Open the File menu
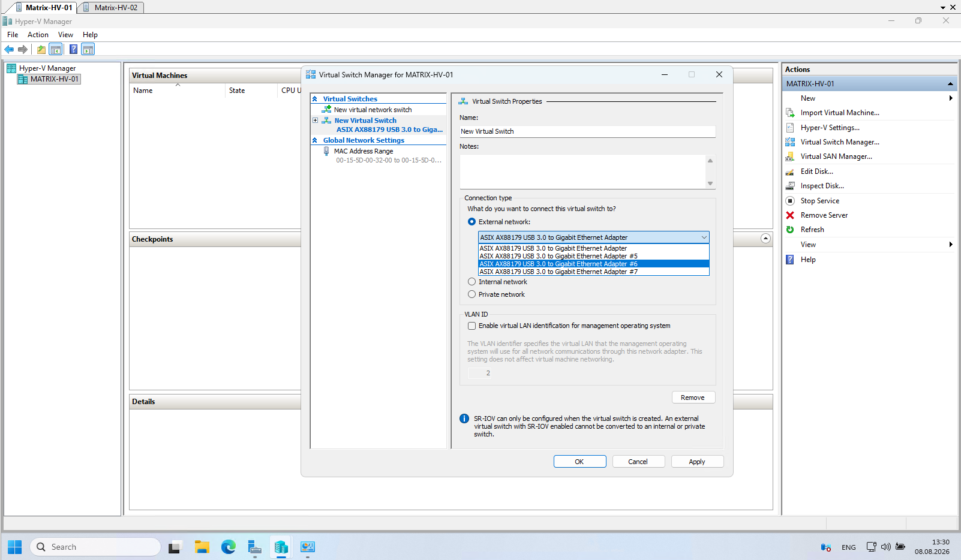The width and height of the screenshot is (961, 560). click(x=13, y=35)
